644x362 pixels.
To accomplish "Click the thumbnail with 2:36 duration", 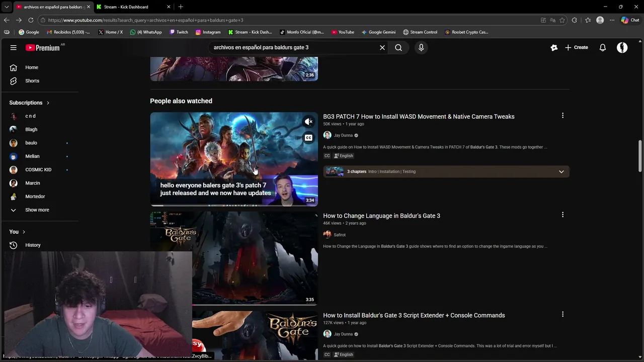I will (234, 69).
